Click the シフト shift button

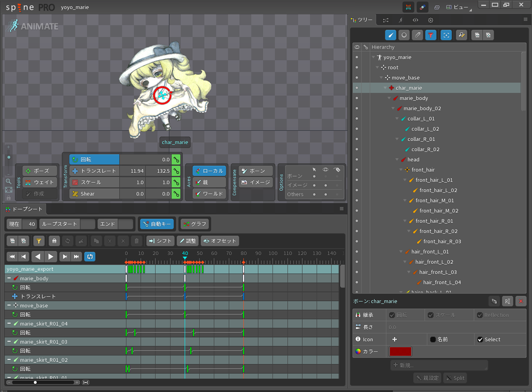[160, 241]
